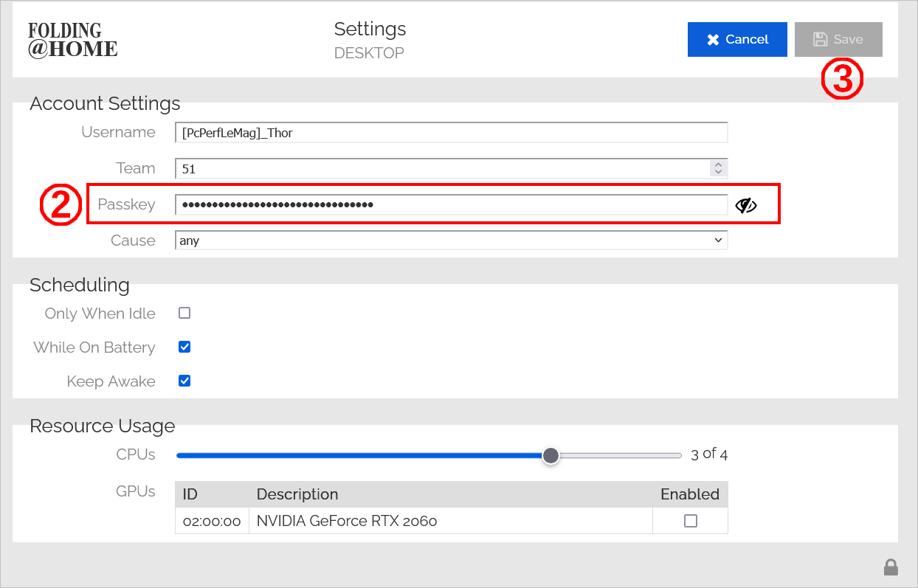Viewport: 918px width, 588px height.
Task: Enable the NVIDIA GeForce RTX 2060 GPU
Action: click(x=690, y=521)
